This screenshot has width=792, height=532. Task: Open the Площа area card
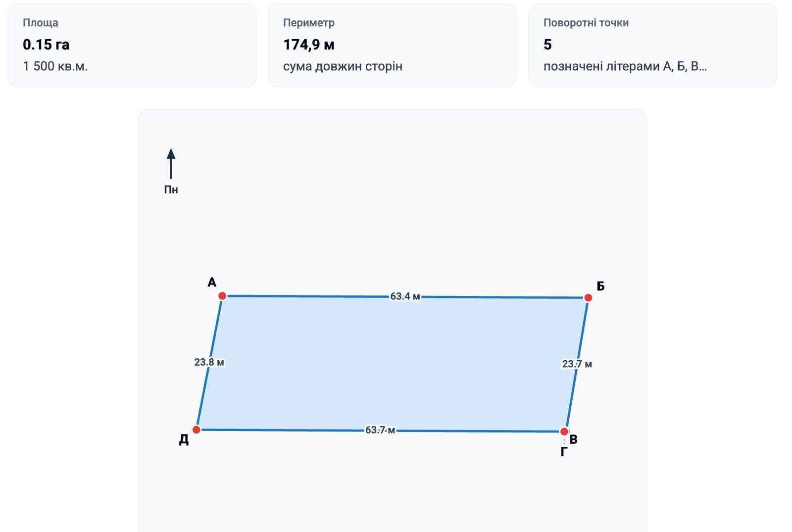pyautogui.click(x=132, y=46)
